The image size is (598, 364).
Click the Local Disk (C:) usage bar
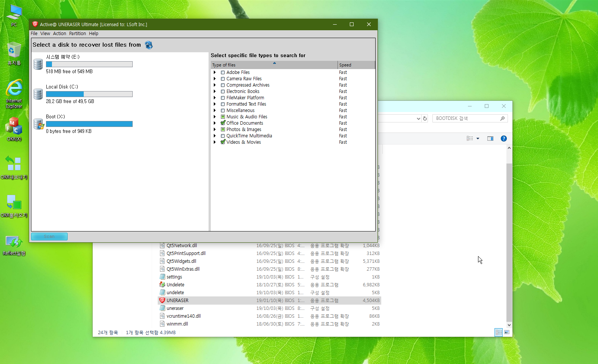[89, 94]
